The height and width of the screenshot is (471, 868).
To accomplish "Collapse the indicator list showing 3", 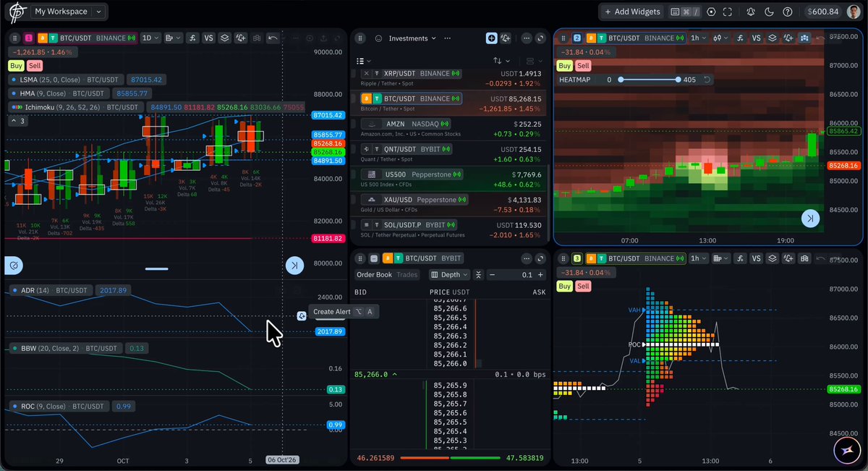I will click(17, 121).
